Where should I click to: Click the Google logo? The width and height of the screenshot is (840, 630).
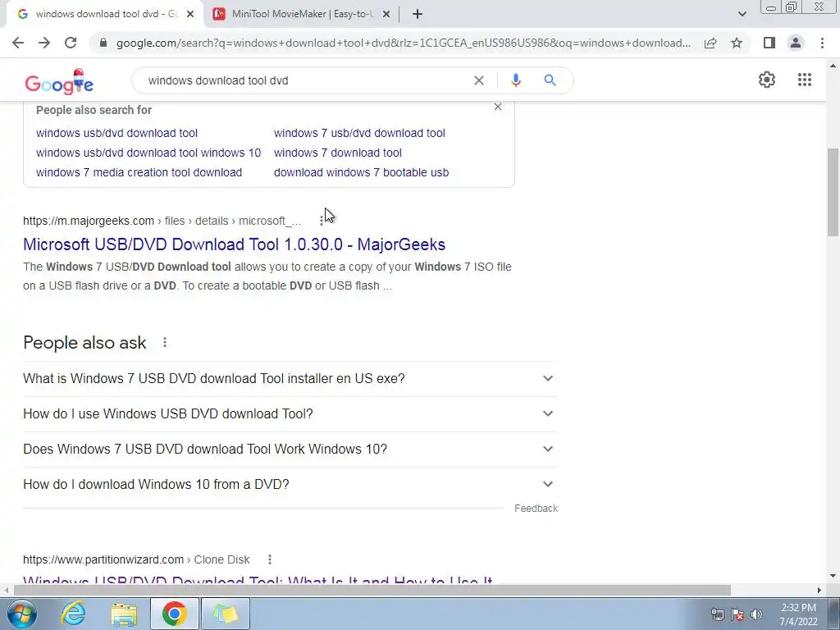coord(59,82)
